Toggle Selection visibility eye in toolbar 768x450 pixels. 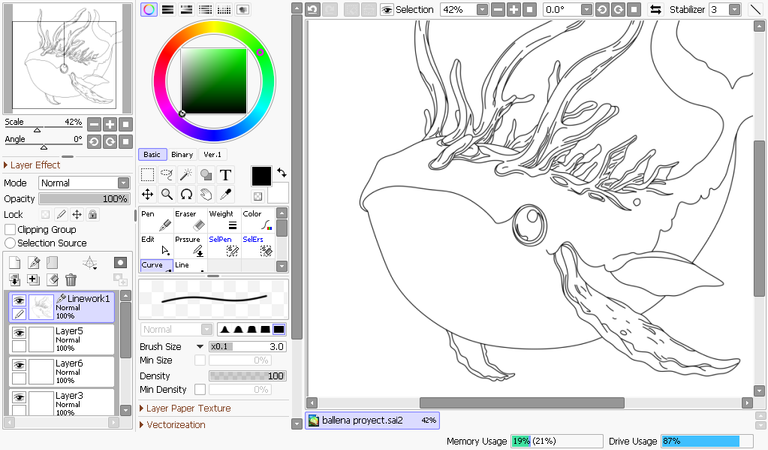pos(387,9)
